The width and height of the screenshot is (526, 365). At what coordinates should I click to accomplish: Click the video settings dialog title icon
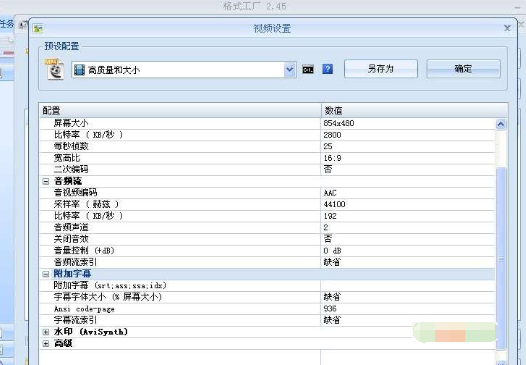point(38,29)
